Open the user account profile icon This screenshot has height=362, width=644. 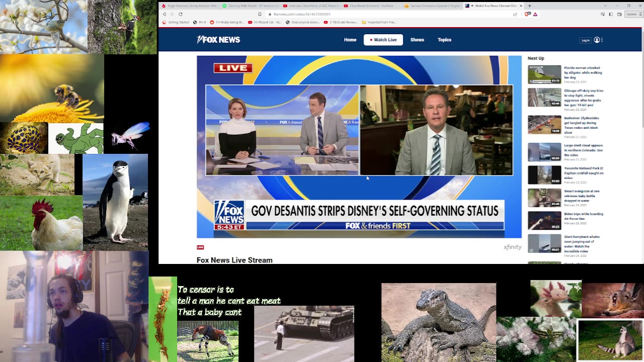(597, 40)
